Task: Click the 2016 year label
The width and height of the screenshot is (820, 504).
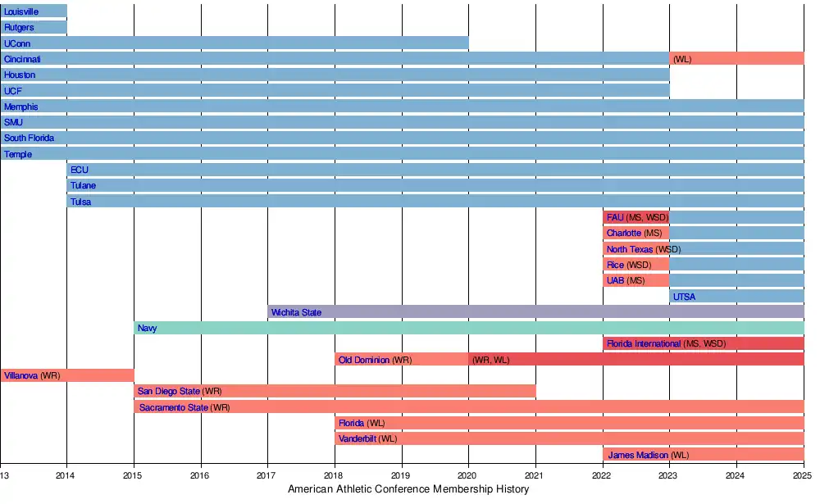Action: click(200, 476)
